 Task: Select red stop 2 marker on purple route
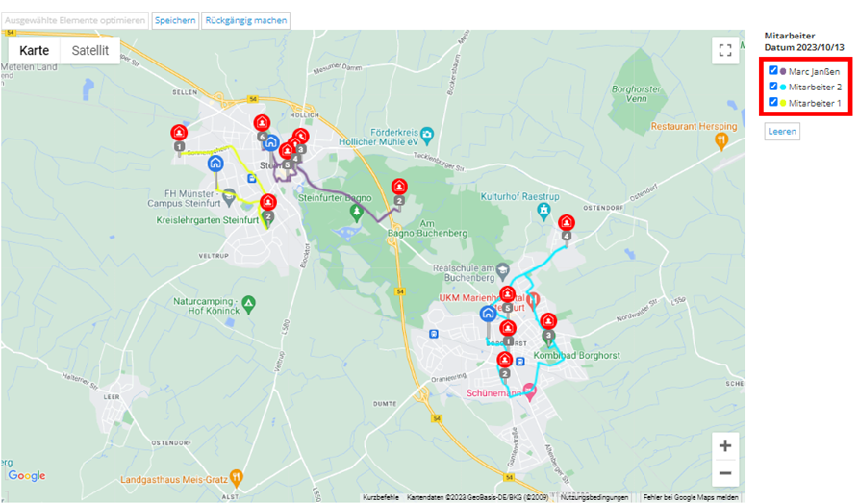tap(399, 187)
